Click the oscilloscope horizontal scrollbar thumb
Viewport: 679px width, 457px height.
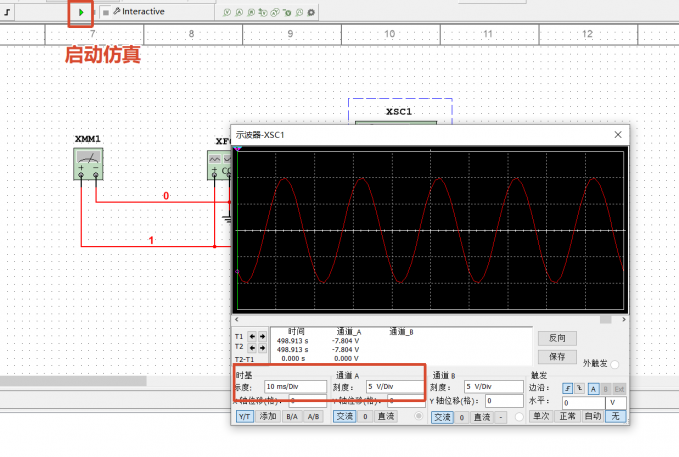pos(605,320)
